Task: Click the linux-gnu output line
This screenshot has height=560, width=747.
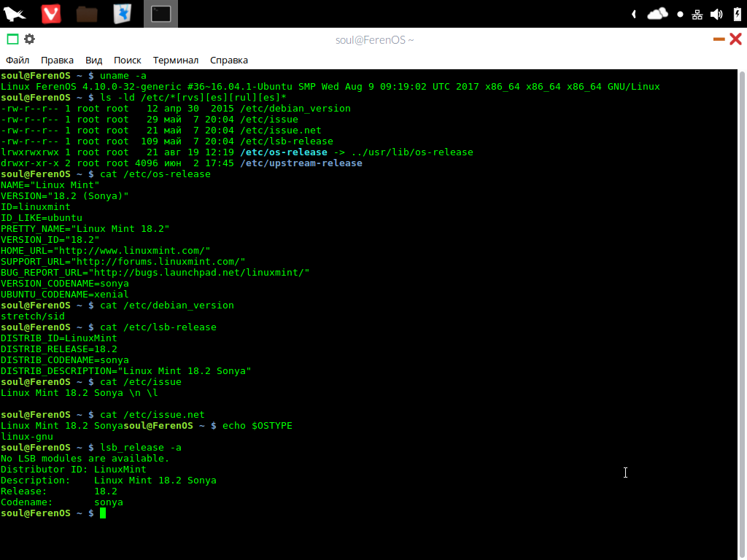Action: click(x=27, y=437)
